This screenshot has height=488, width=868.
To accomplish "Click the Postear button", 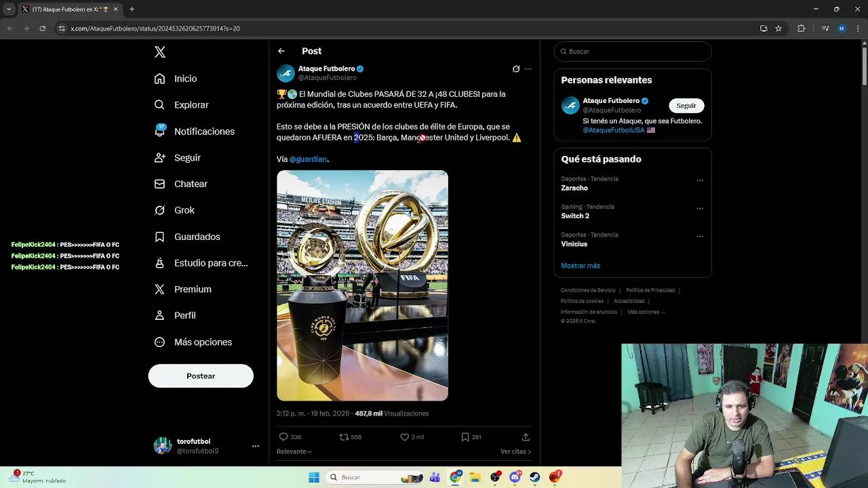I will 201,375.
